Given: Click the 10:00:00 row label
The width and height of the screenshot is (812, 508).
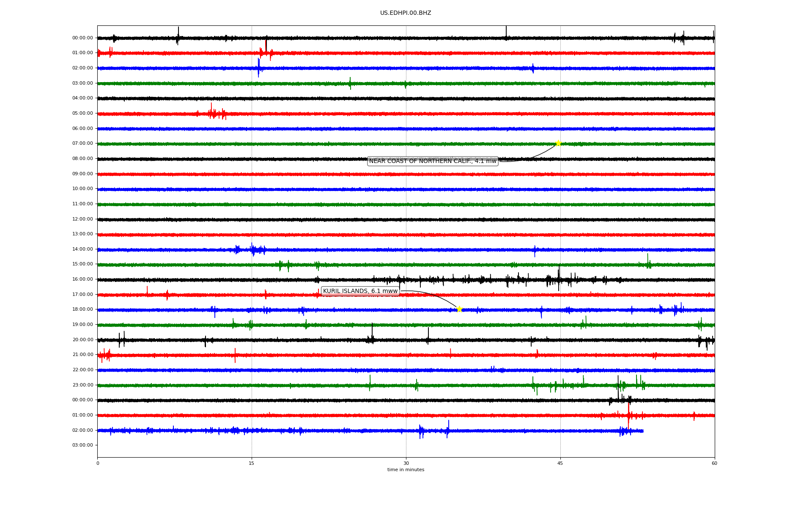Looking at the screenshot, I should [x=82, y=188].
